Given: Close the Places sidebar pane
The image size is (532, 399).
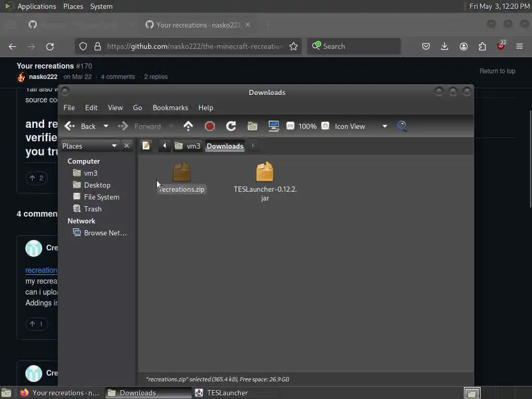Looking at the screenshot, I should (x=127, y=146).
